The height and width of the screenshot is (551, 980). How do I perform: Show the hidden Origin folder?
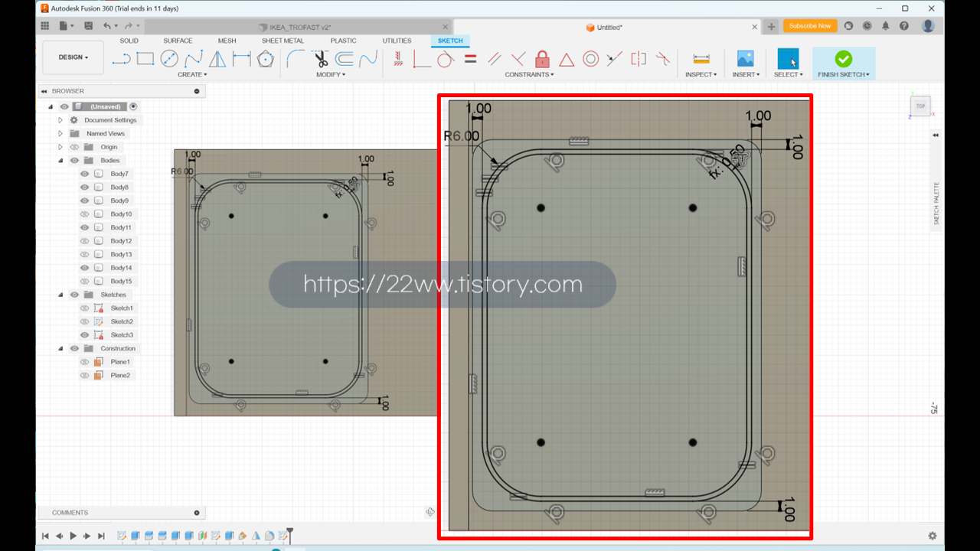(74, 147)
